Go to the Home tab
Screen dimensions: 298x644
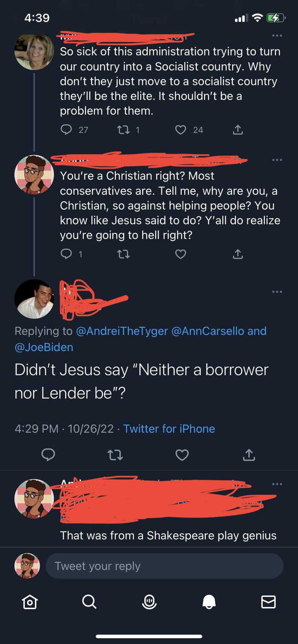30,601
